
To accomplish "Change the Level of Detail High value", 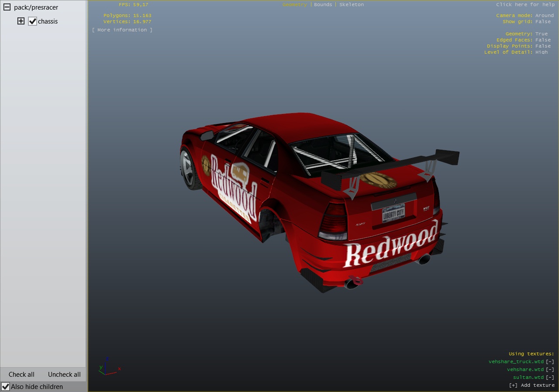I will 542,52.
